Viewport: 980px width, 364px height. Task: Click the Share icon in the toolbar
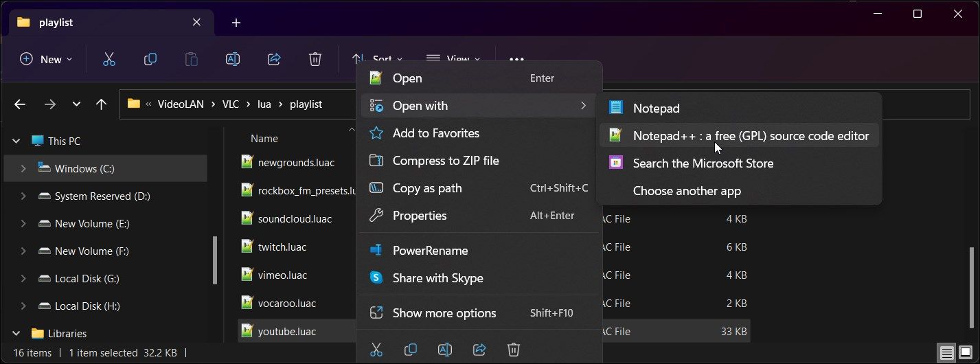[273, 59]
